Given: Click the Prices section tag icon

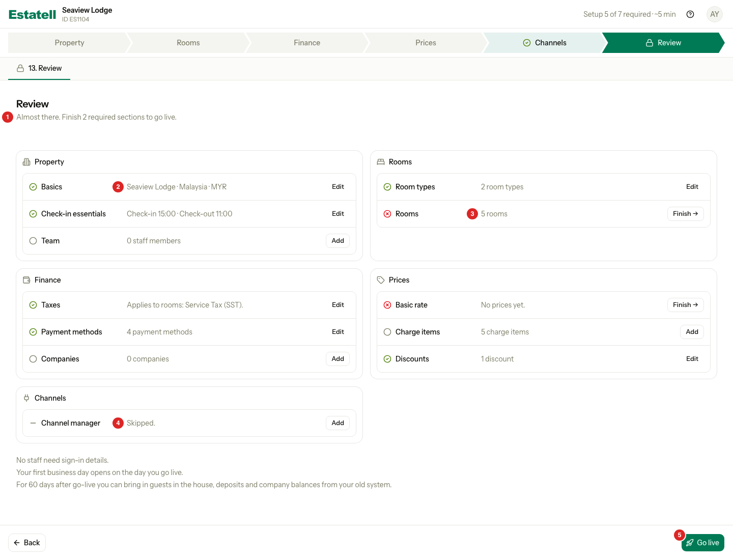Looking at the screenshot, I should click(x=381, y=280).
